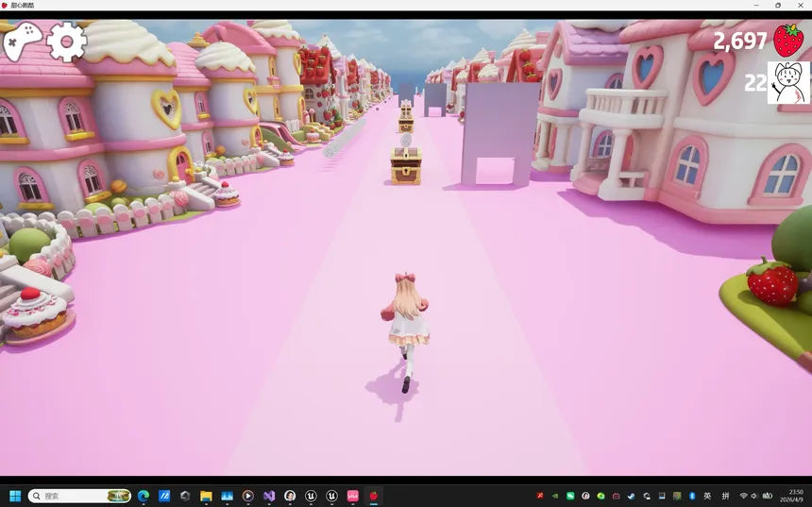Click the hand-drawn character portrait

pyautogui.click(x=788, y=83)
